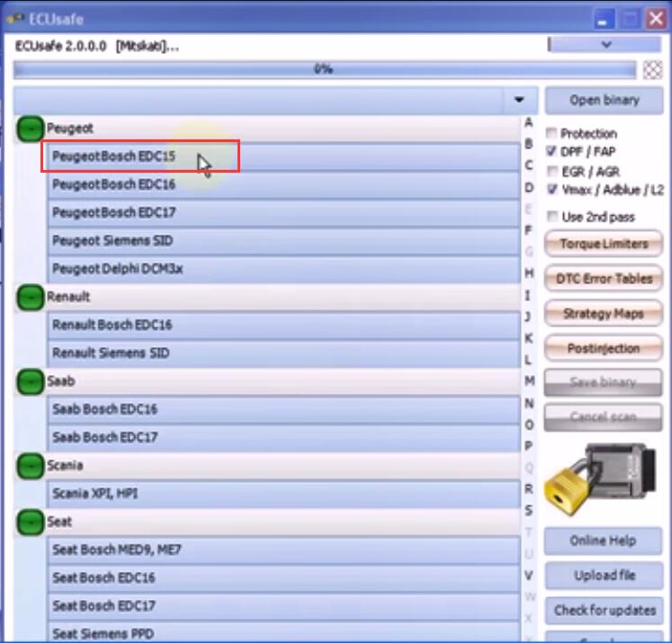
Task: Jump to letter R in index
Action: pos(529,489)
